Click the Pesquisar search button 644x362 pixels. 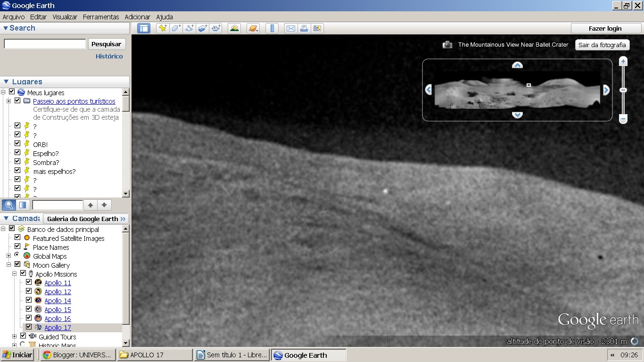[x=107, y=44]
